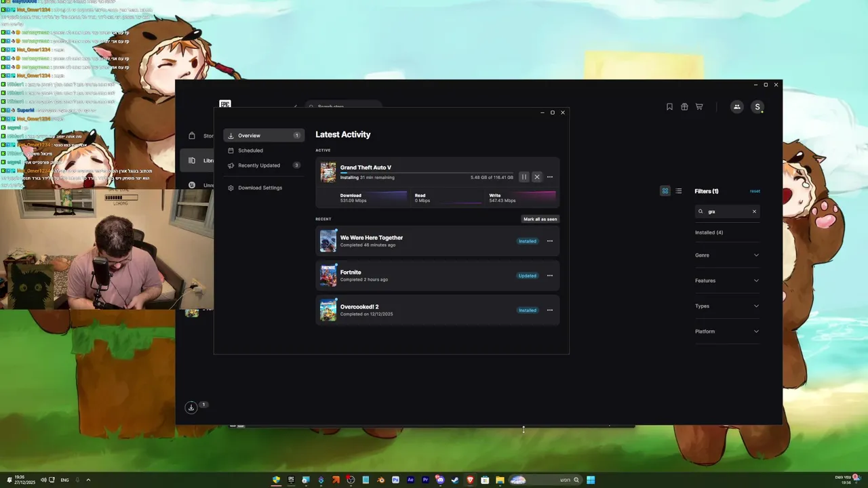Open Download Settings

coord(264,188)
